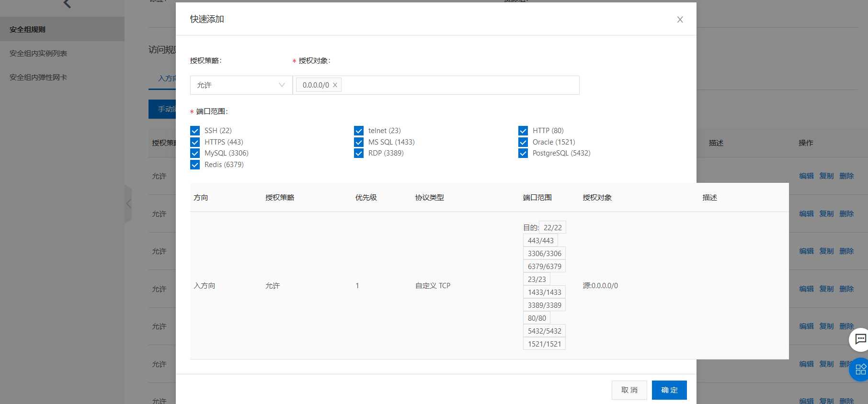Viewport: 868px width, 404px height.
Task: Click the 23/23 port range tag
Action: 537,280
